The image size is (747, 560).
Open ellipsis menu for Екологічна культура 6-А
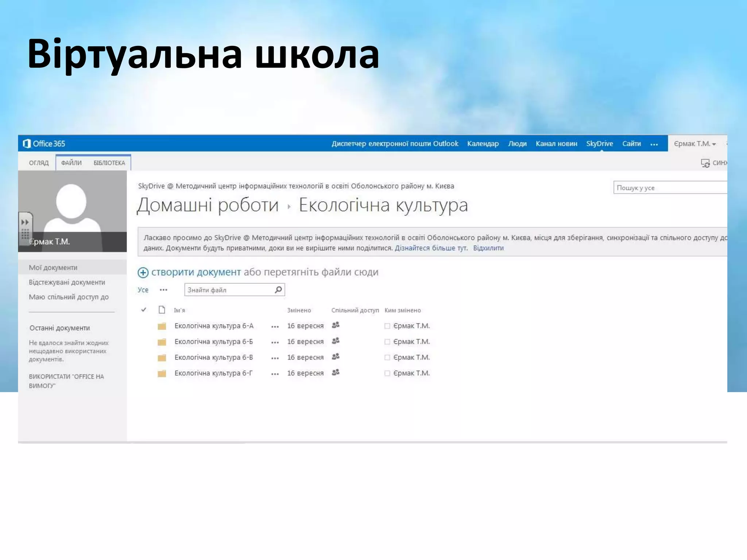coord(275,327)
